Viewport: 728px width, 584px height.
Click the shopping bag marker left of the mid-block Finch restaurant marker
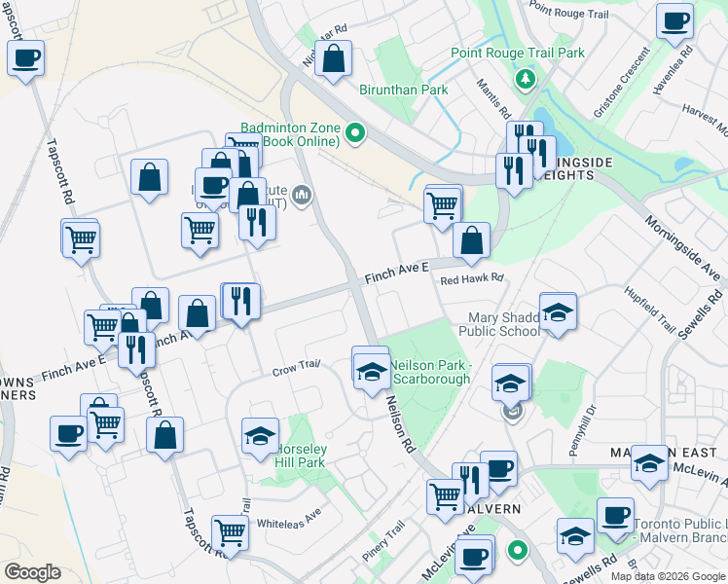198,313
